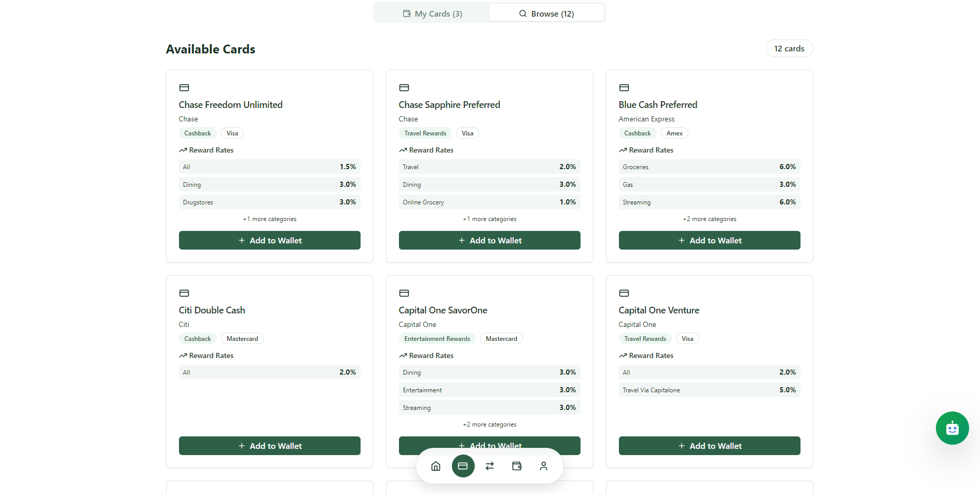Expand more categories for Chase Sapphire Preferred
Viewport: 980px width, 494px height.
tap(490, 219)
